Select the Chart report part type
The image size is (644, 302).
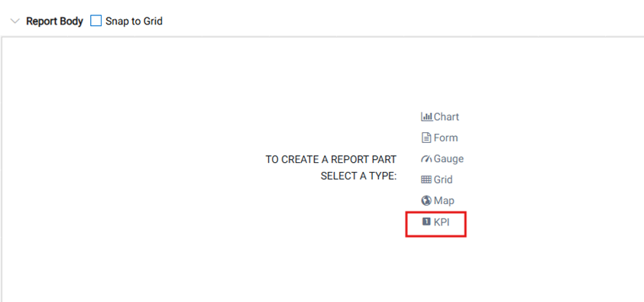click(x=446, y=117)
